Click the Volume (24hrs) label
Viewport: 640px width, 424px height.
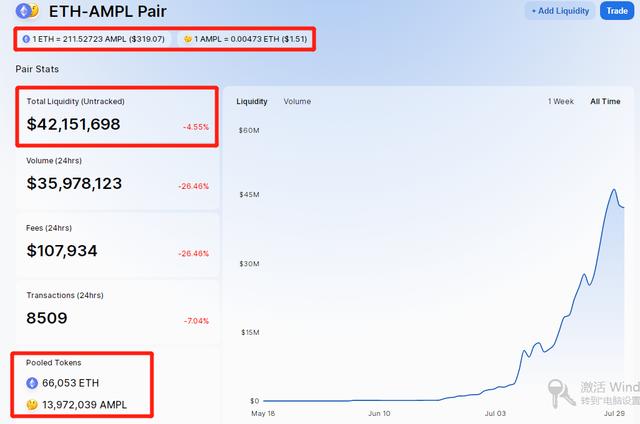[x=54, y=161]
